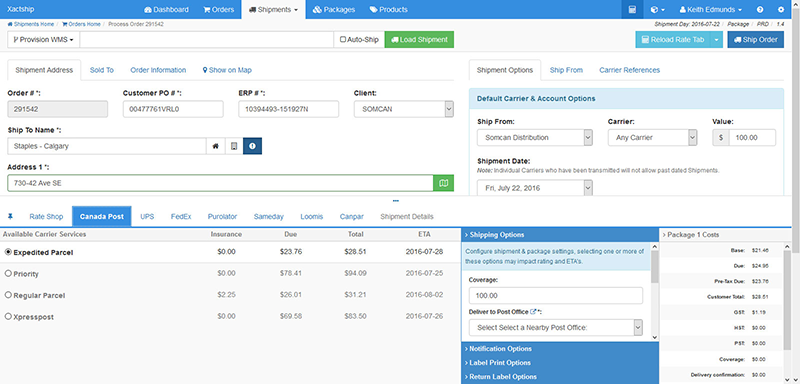Select the Provision WMS source dropdown

tap(43, 39)
